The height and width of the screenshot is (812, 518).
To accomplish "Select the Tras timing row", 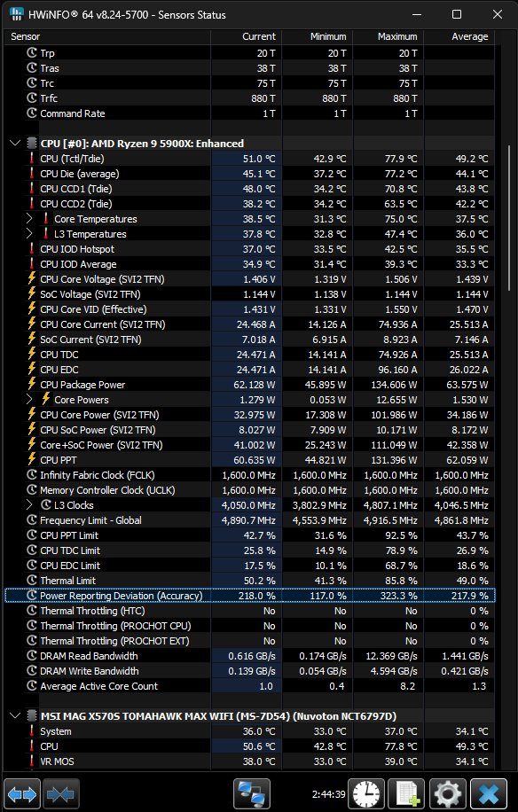I will [x=249, y=68].
